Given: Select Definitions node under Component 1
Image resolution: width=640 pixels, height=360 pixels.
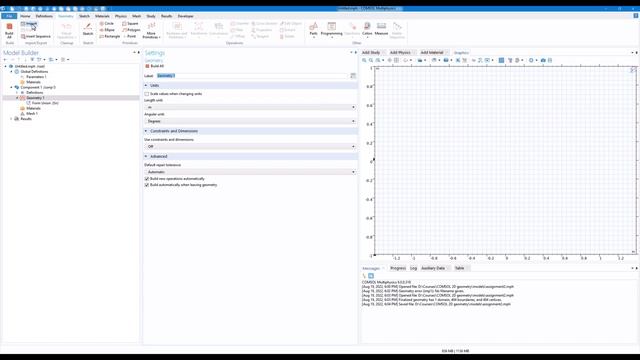Looking at the screenshot, I should (x=34, y=93).
